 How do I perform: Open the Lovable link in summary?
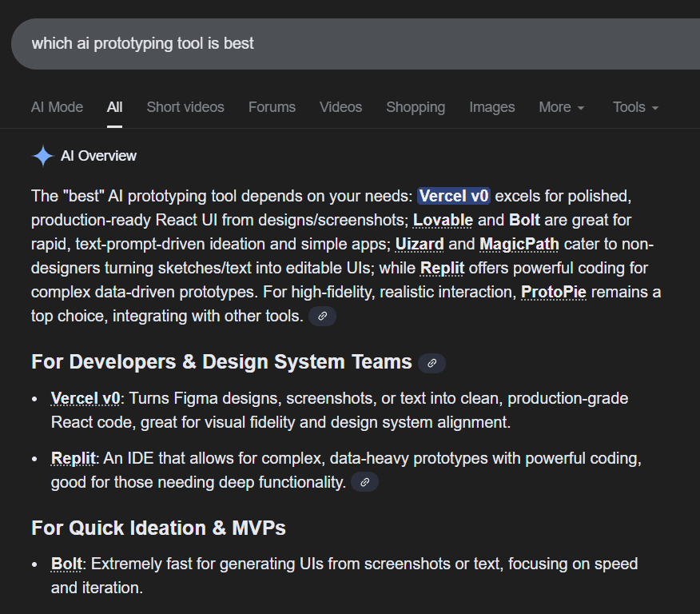point(443,220)
